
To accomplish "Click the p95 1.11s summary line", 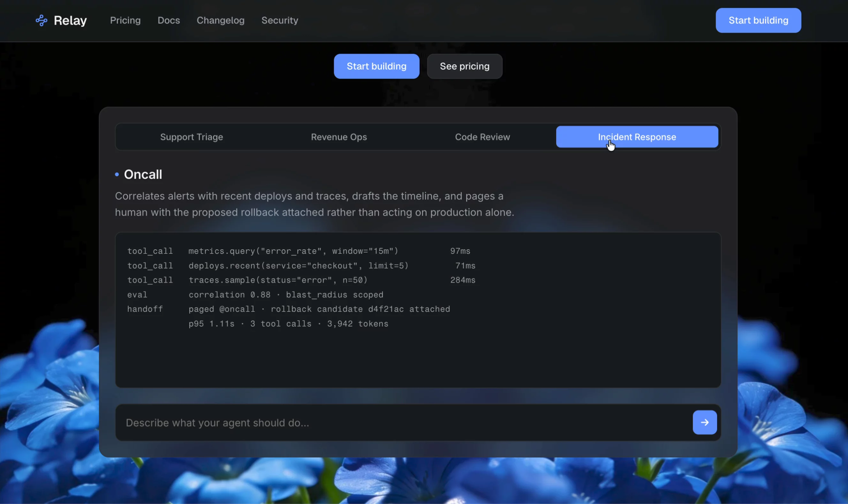I will click(x=288, y=324).
